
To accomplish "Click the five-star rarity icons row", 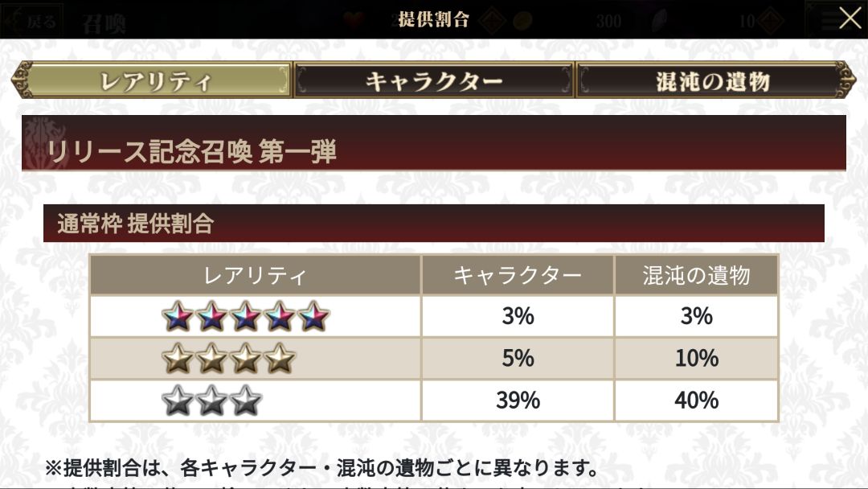I will (246, 316).
